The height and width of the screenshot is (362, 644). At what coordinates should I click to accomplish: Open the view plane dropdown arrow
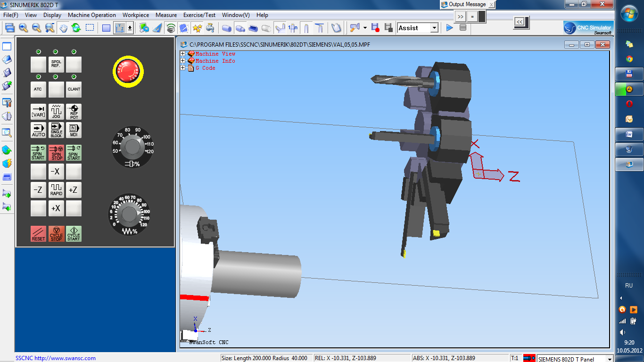130,28
